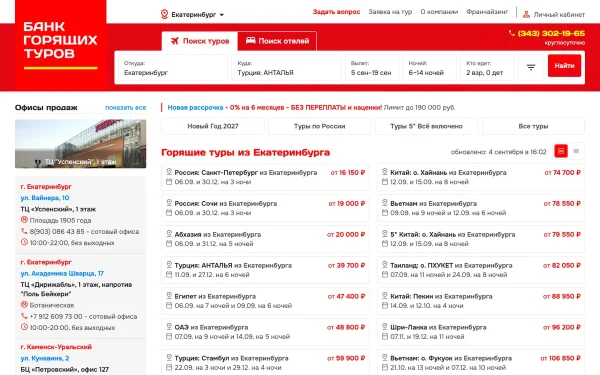This screenshot has width=600, height=375.
Task: Open the Екатеринбург city dropdown arrow
Action: [x=222, y=15]
